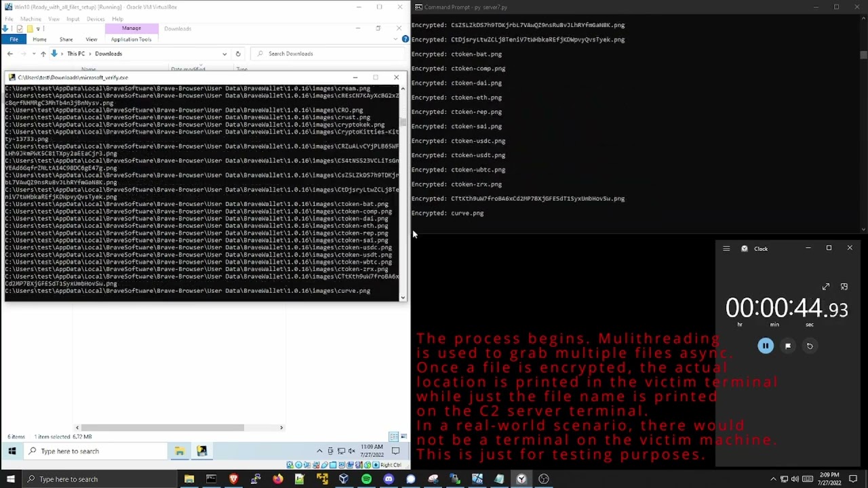Screen dimensions: 868x488
Task: Show hidden icons in guest tray
Action: pos(319,451)
